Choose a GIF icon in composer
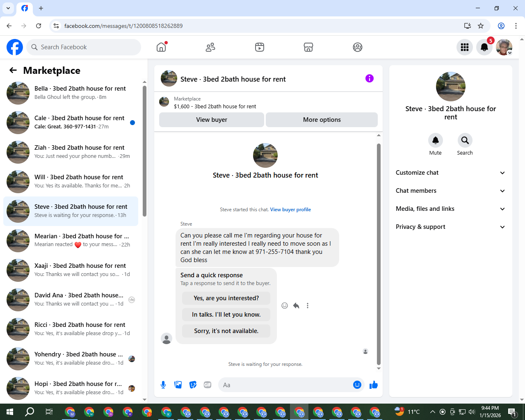 tap(208, 385)
